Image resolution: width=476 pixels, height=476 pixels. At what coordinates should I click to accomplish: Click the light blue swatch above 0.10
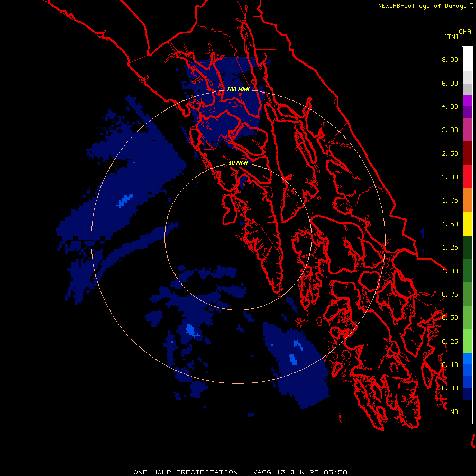pos(467,359)
